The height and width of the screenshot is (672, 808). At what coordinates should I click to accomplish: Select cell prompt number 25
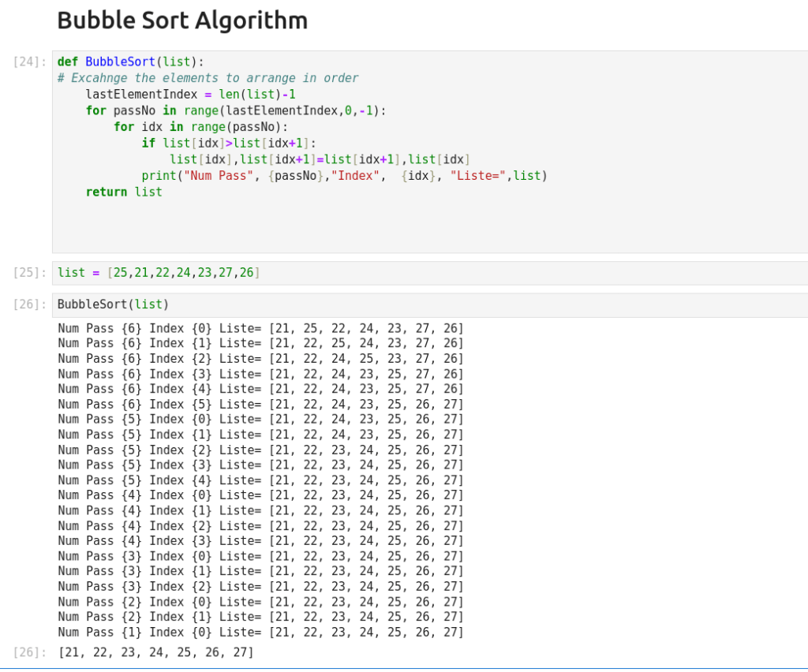point(30,273)
